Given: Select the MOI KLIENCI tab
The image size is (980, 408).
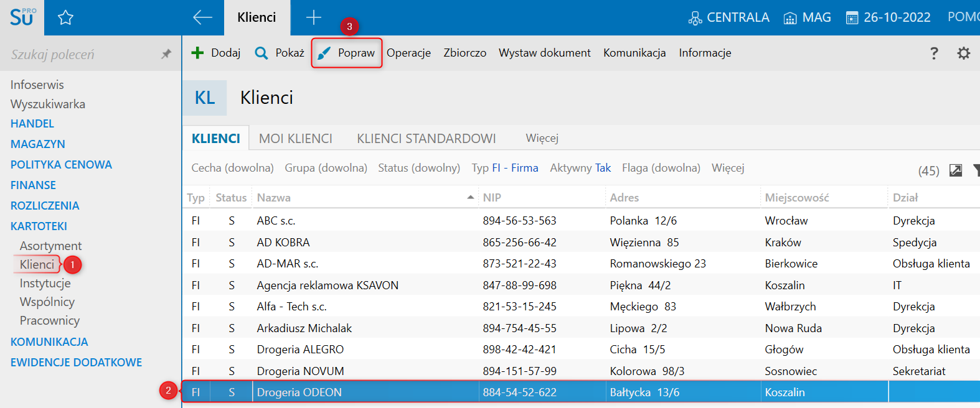Looking at the screenshot, I should [296, 138].
